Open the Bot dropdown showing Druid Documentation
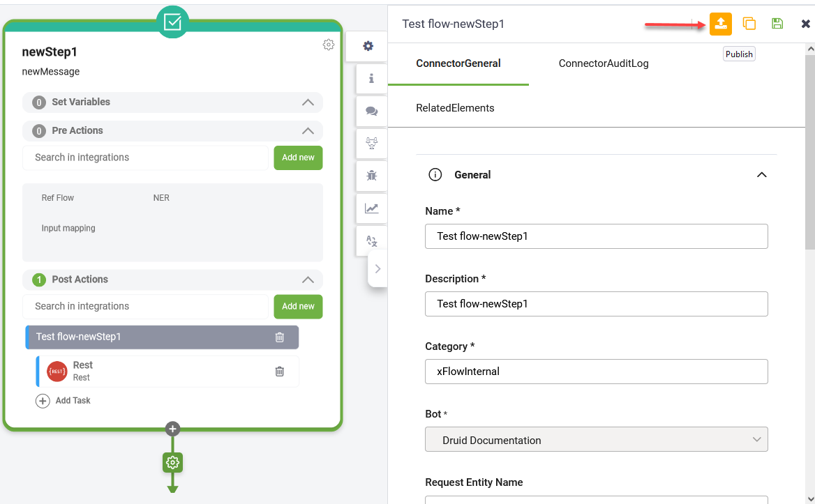The width and height of the screenshot is (815, 504). click(x=596, y=440)
